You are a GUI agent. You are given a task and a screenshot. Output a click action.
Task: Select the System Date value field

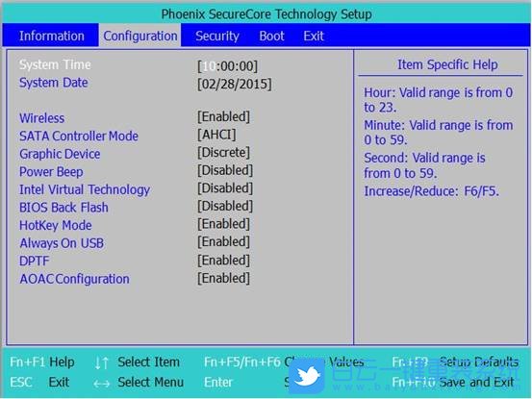(235, 84)
